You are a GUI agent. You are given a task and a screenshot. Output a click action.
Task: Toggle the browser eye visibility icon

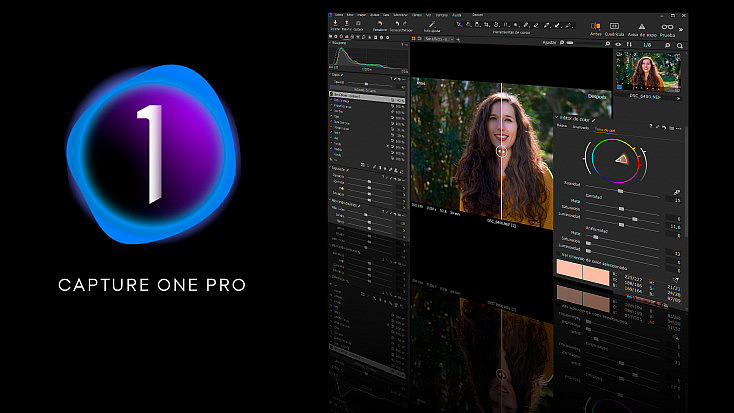click(618, 44)
